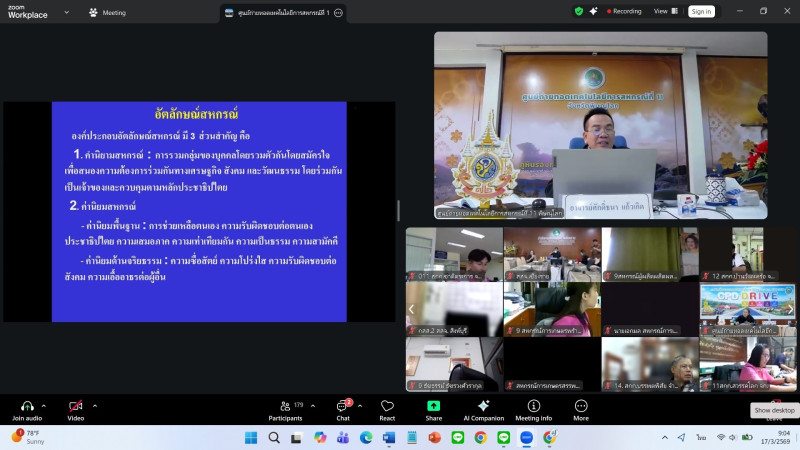
Task: Open AI Companion
Action: click(483, 406)
